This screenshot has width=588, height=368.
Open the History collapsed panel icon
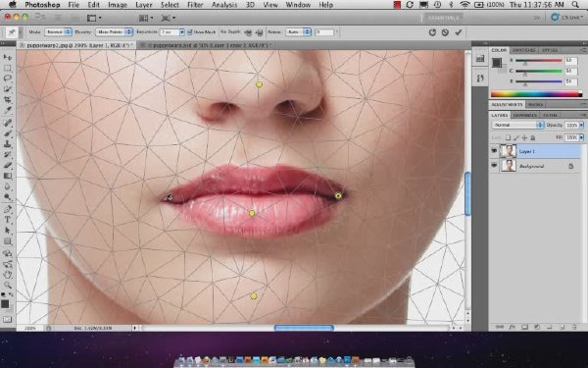click(x=479, y=79)
